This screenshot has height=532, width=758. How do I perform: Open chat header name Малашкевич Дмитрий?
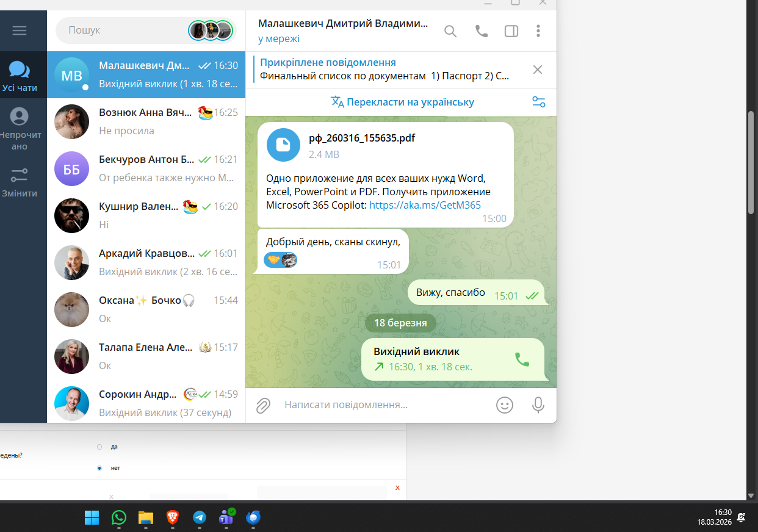343,24
